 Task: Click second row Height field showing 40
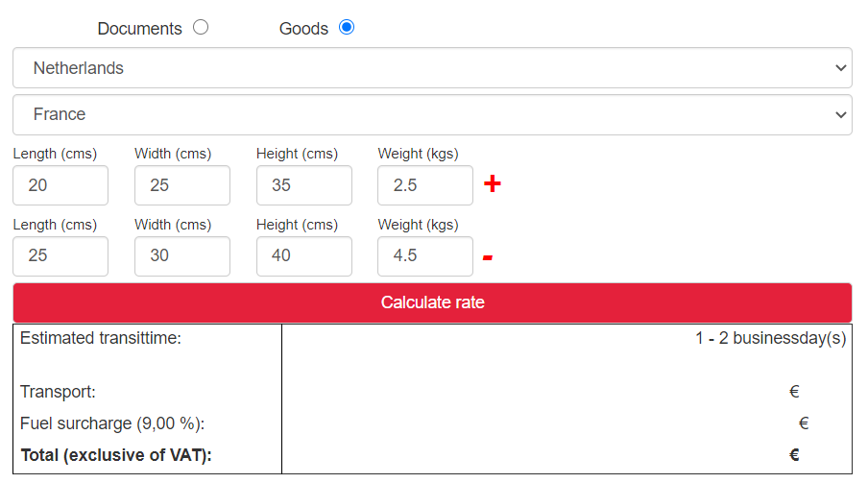click(x=304, y=256)
